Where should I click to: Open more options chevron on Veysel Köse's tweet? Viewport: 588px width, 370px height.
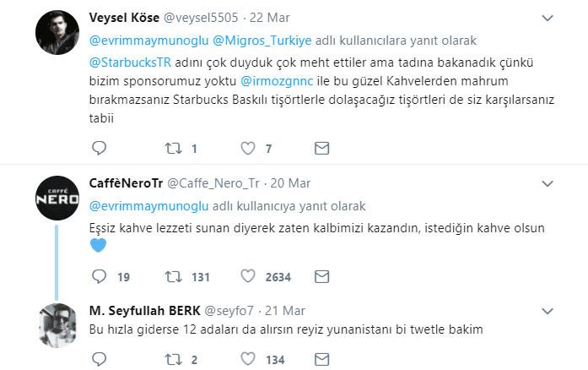point(548,18)
